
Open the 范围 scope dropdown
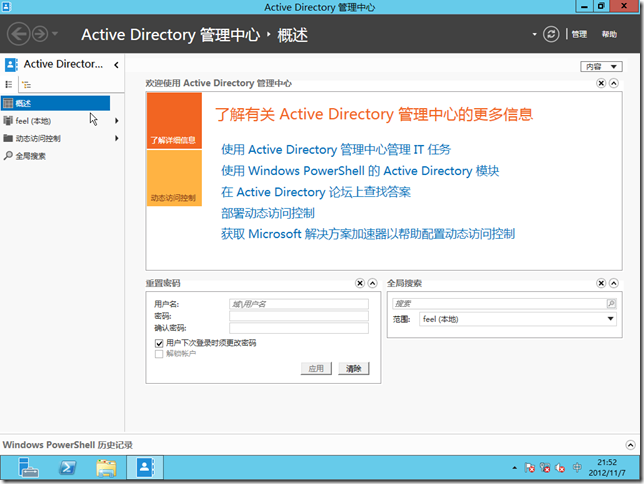point(518,319)
